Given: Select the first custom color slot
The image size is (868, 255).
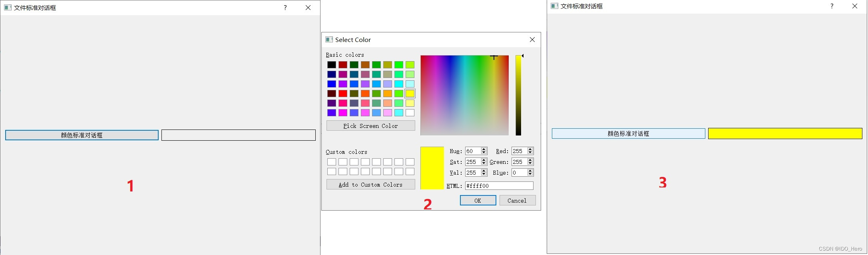Looking at the screenshot, I should (332, 162).
